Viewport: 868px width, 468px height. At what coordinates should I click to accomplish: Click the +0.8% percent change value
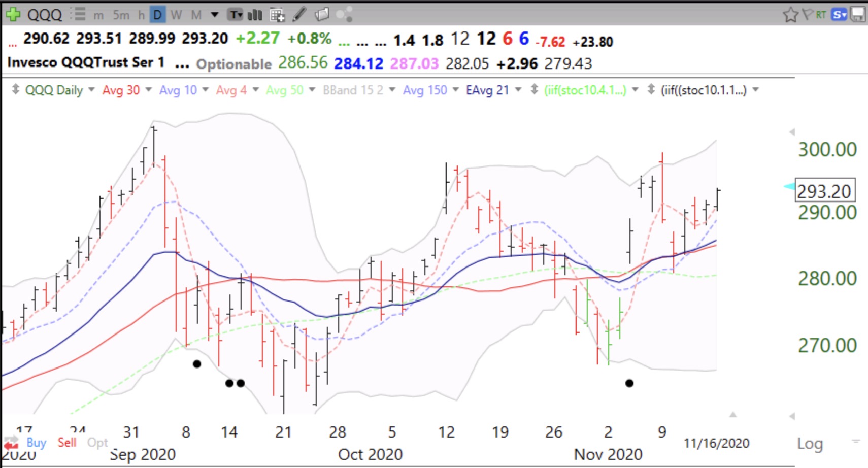click(x=309, y=39)
